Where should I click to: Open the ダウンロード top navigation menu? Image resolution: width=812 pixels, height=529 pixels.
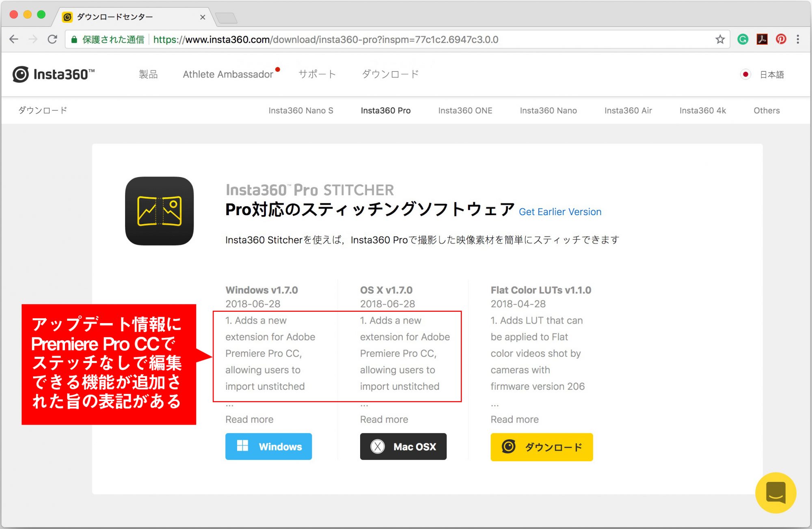point(390,74)
